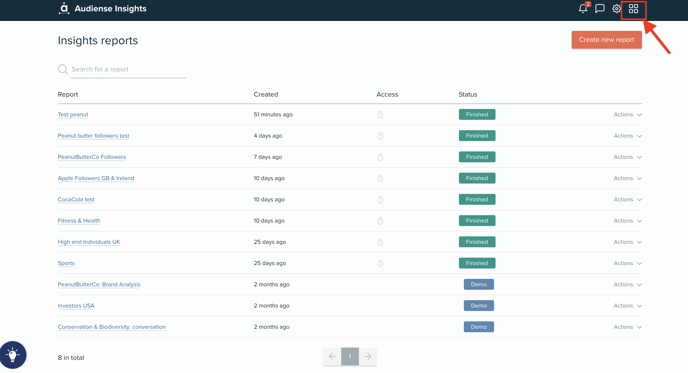Viewport: 688px width, 373px height.
Task: Open the Investors USA report
Action: coord(76,306)
